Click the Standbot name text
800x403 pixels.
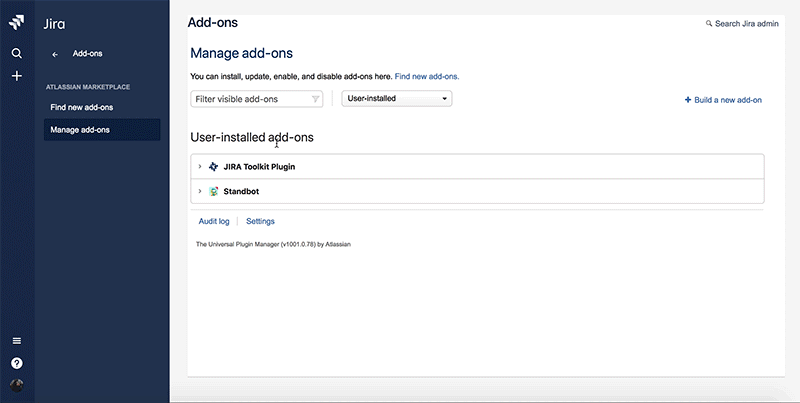pos(241,192)
